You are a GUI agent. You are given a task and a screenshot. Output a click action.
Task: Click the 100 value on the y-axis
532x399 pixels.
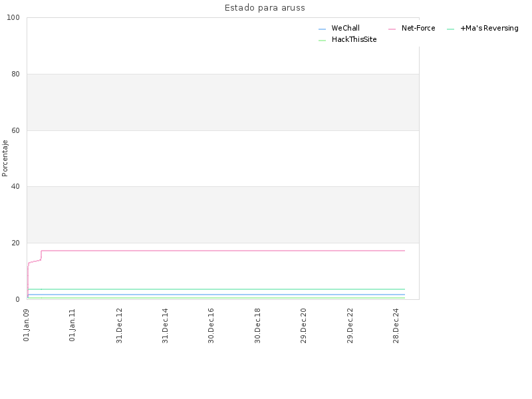(x=13, y=18)
